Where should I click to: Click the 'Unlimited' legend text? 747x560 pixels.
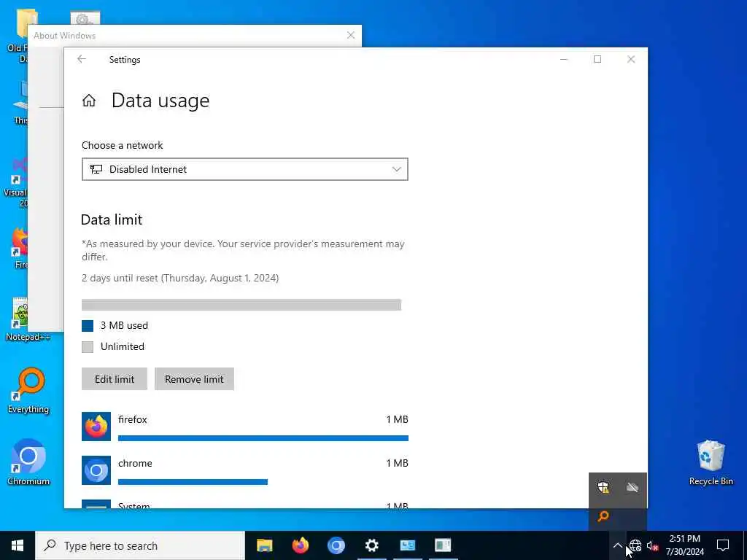point(123,346)
